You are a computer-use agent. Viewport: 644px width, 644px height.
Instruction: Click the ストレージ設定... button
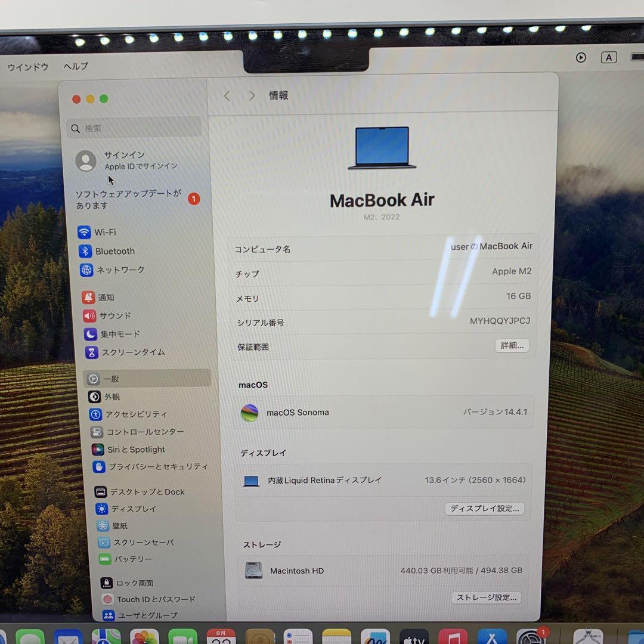point(487,597)
